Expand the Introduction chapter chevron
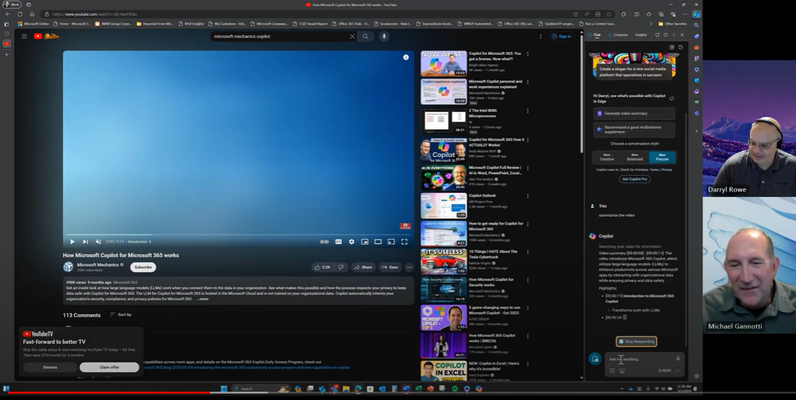Image resolution: width=796 pixels, height=400 pixels. point(150,242)
